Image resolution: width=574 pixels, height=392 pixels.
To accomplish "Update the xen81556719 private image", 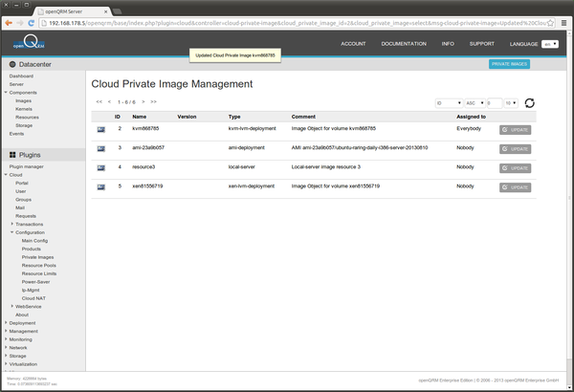I will (x=515, y=187).
